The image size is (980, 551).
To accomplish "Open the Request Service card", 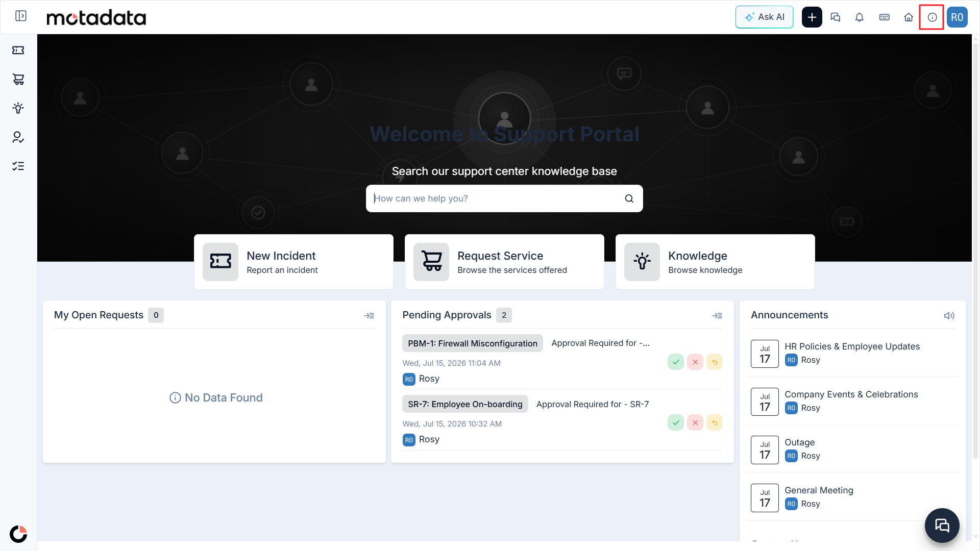I will point(504,262).
